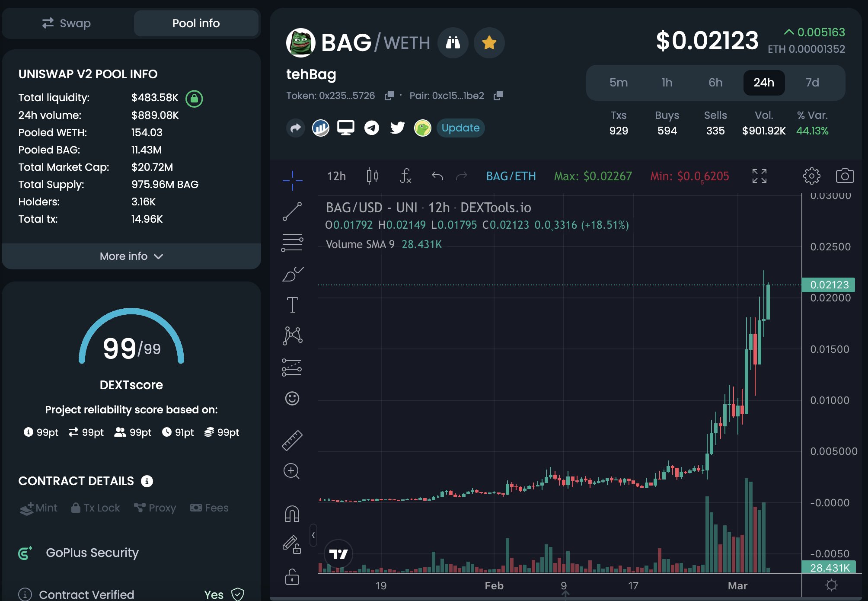The width and height of the screenshot is (868, 601).
Task: Toggle the favorite star for BAG/WETH
Action: (x=489, y=42)
